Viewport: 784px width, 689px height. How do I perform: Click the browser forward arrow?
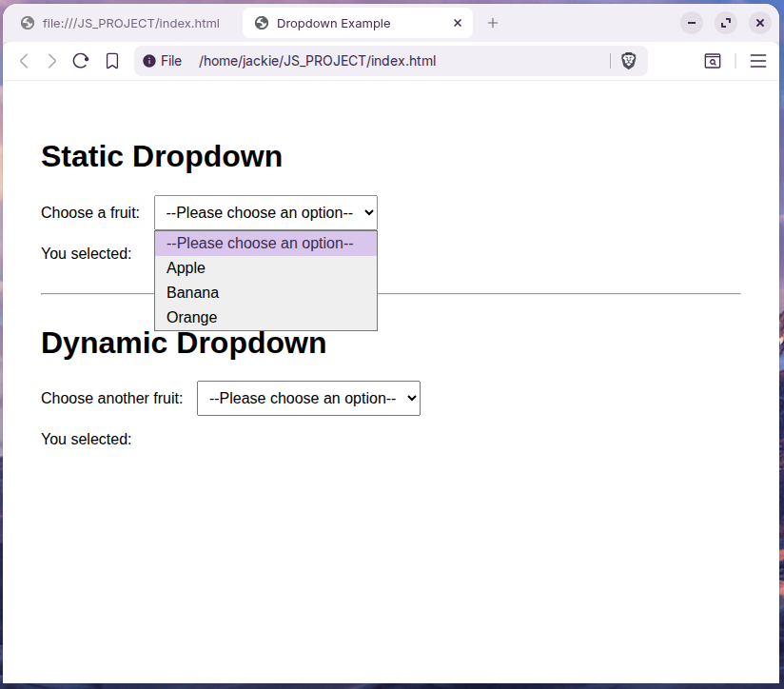tap(52, 61)
